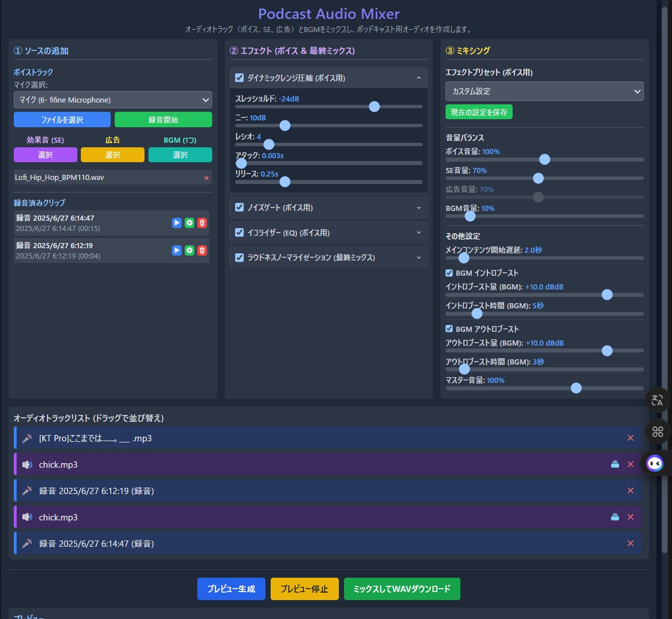Remove the [KT Pro] mp3 track
Viewport: 672px width, 619px height.
(630, 438)
